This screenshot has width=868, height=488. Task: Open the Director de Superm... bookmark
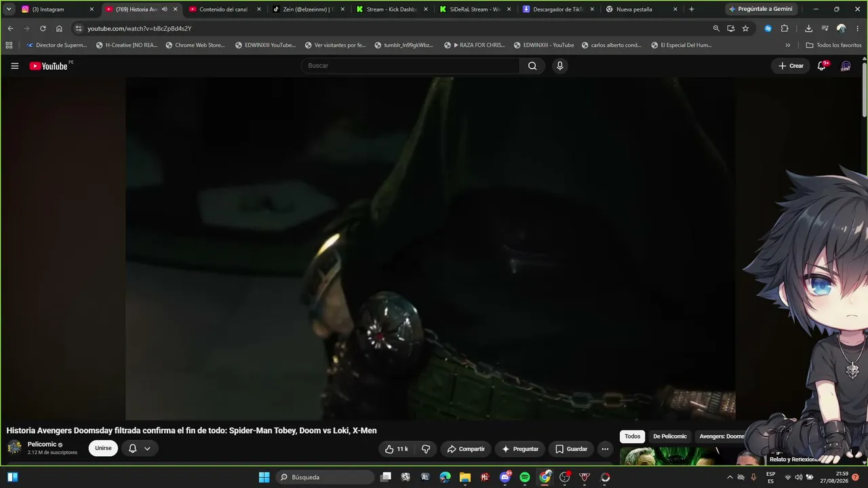click(x=56, y=45)
